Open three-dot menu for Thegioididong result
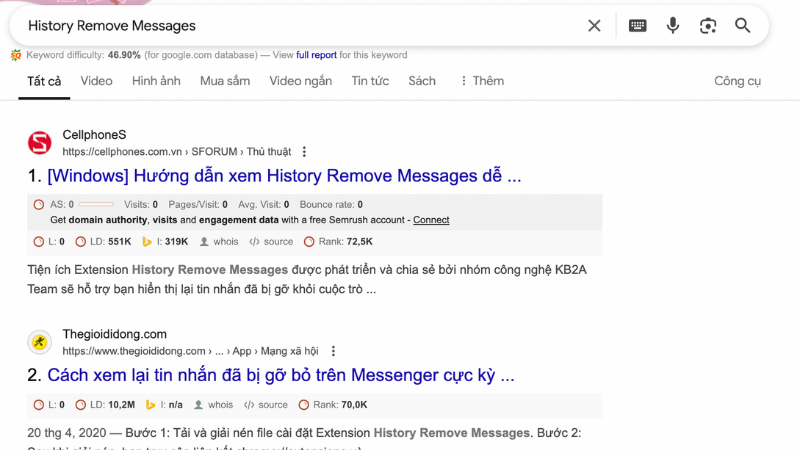The image size is (800, 450). [333, 351]
